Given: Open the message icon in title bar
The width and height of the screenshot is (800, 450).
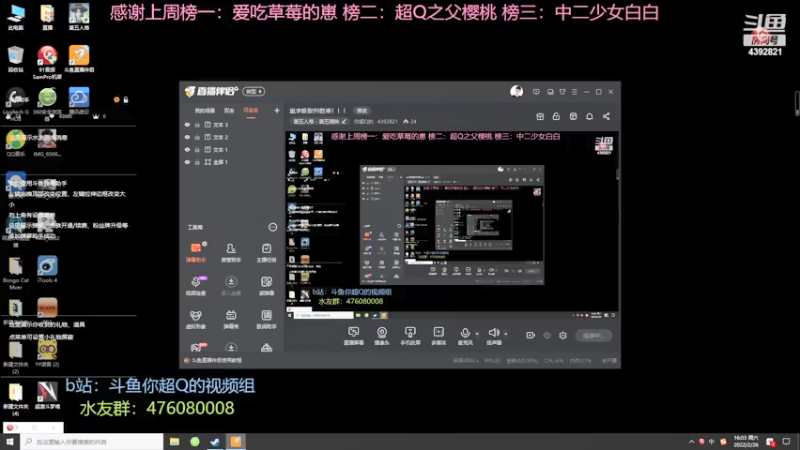Looking at the screenshot, I should 536,92.
